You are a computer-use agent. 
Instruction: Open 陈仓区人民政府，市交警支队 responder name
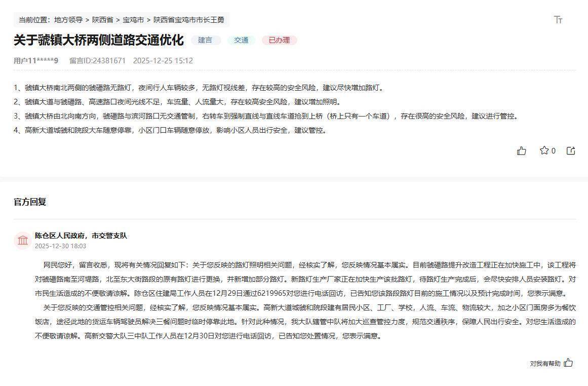pyautogui.click(x=81, y=236)
